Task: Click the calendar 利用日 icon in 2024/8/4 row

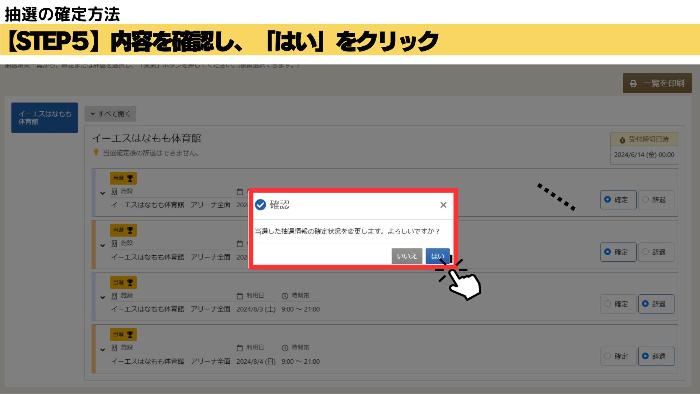Action: pos(240,348)
